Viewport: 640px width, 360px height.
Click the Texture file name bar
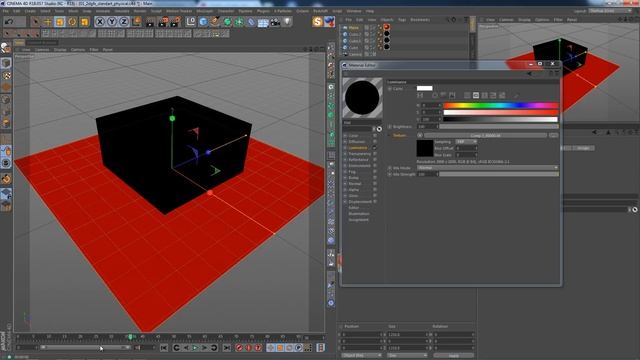point(485,135)
